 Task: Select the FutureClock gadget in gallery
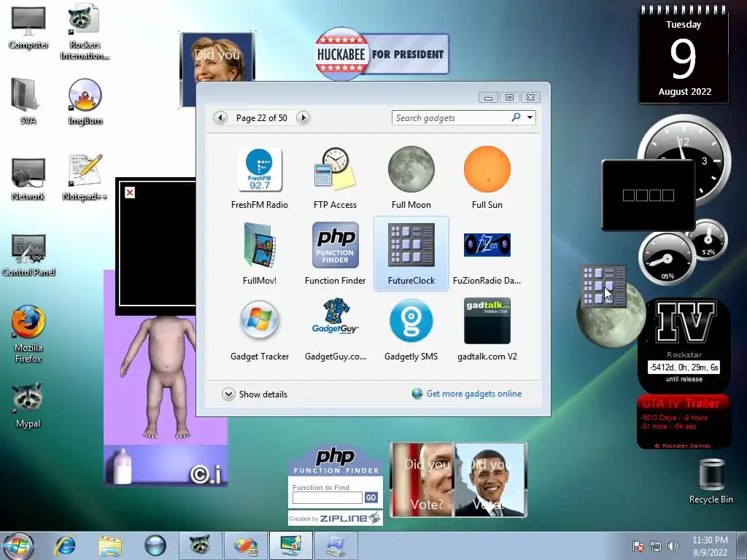click(411, 254)
